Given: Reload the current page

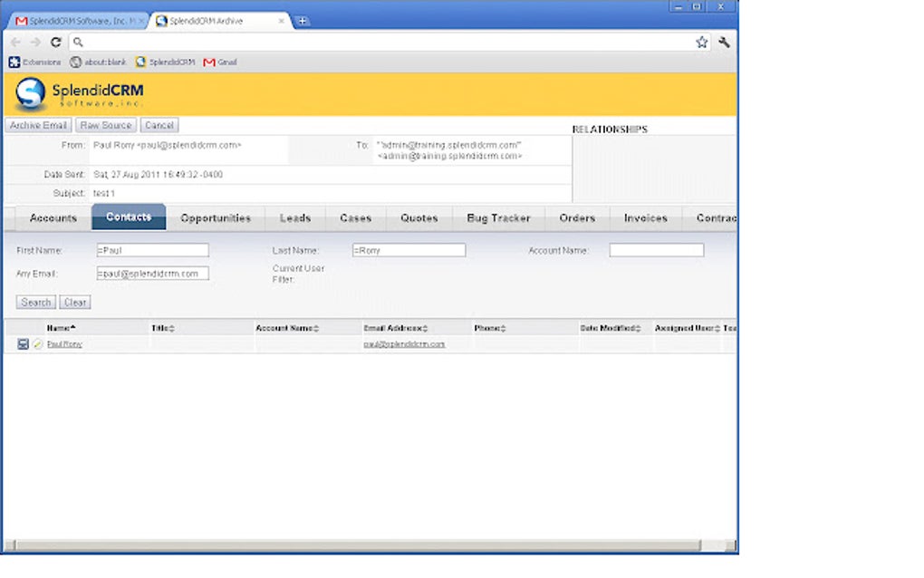Looking at the screenshot, I should coord(56,41).
